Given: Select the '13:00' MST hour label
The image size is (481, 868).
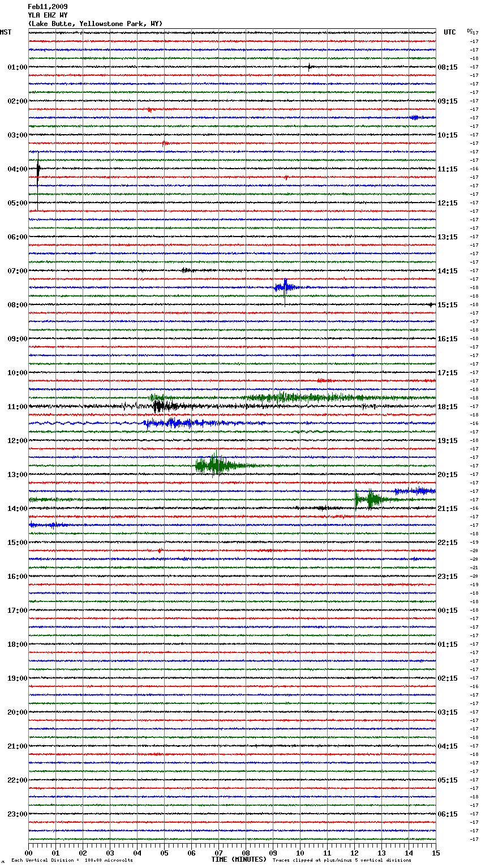Looking at the screenshot, I should 18,475.
